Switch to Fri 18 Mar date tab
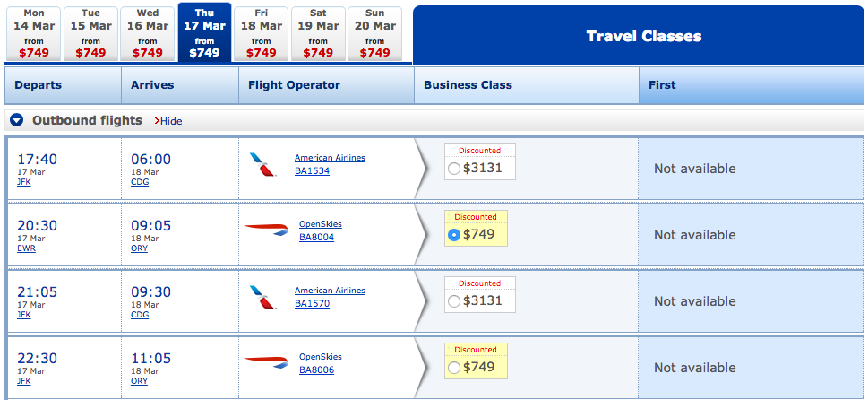 261,33
